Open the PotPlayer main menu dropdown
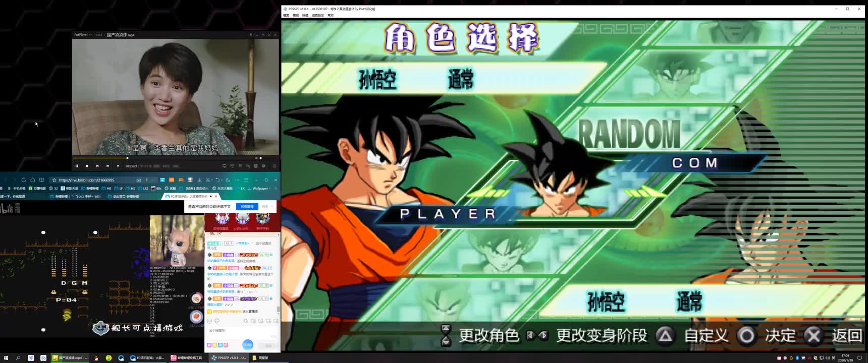Viewport: 868px width, 363px height. coord(82,35)
